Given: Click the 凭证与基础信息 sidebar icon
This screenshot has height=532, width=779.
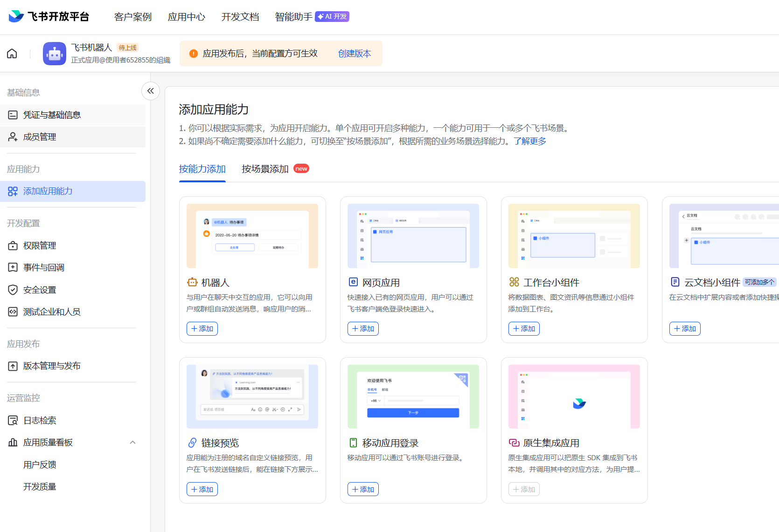Looking at the screenshot, I should click(x=13, y=115).
